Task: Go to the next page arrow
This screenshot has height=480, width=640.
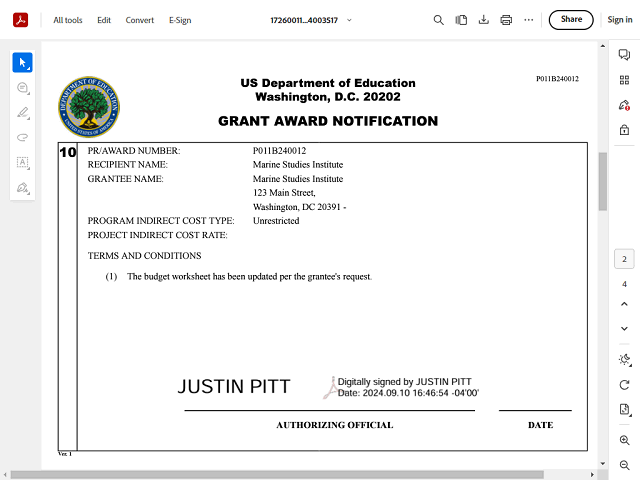Action: tap(624, 328)
